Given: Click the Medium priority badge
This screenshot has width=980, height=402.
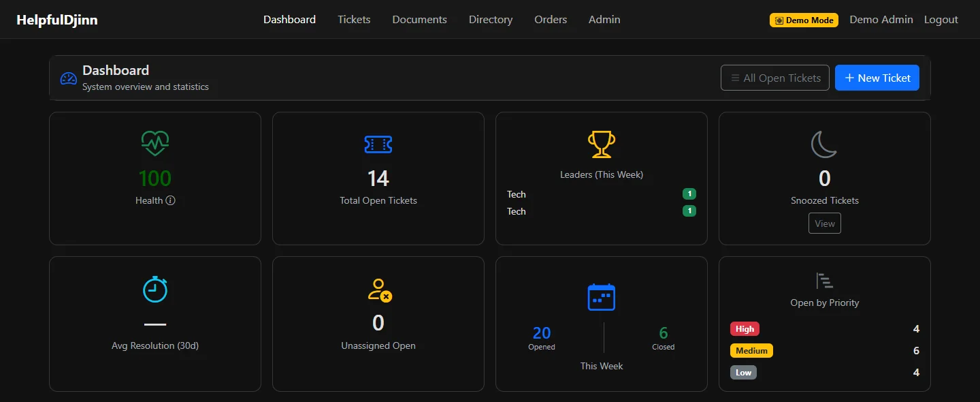Looking at the screenshot, I should pyautogui.click(x=752, y=351).
